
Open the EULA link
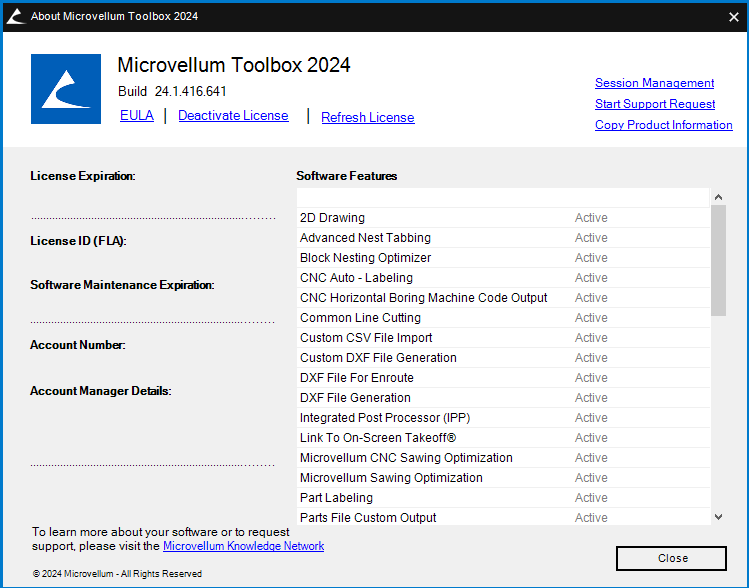point(137,116)
